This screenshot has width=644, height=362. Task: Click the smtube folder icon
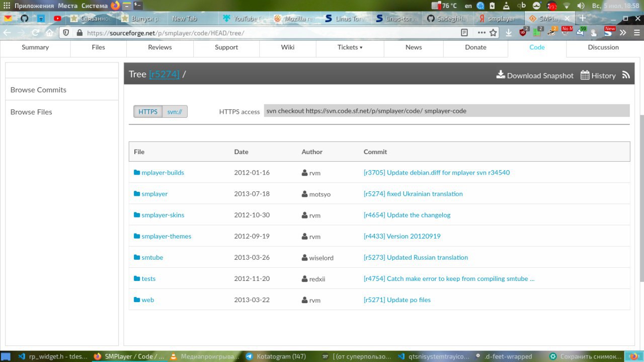137,257
